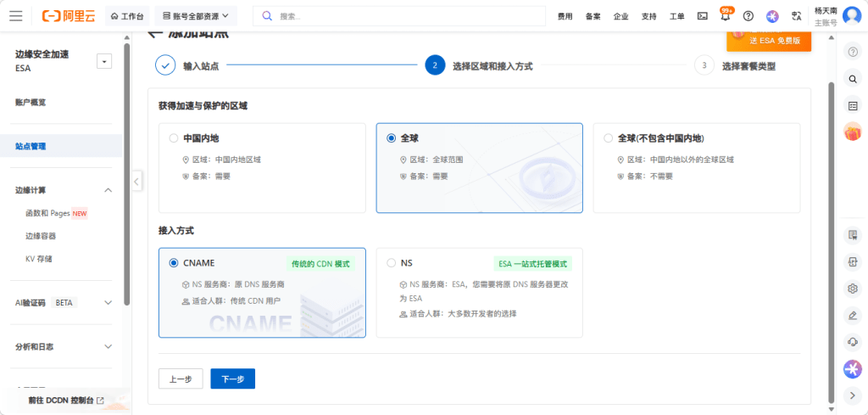Select the 全球 region radio
The image size is (868, 415).
[x=392, y=138]
